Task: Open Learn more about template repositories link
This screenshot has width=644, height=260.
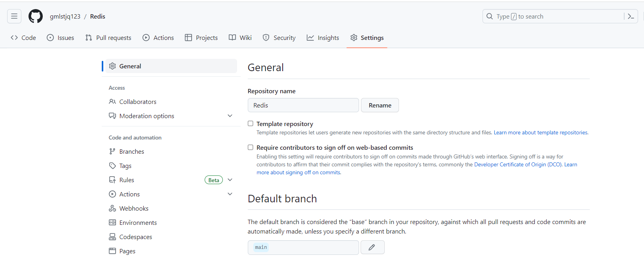Action: coord(541,132)
